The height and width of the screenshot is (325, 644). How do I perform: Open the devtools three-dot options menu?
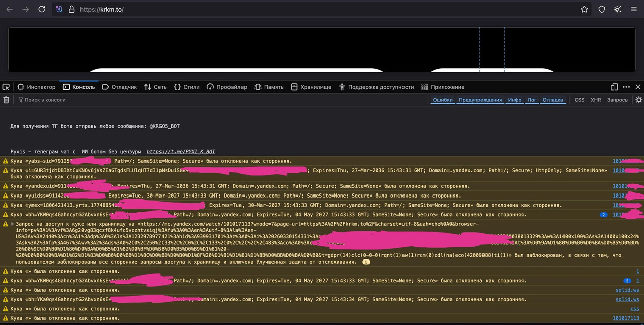[626, 87]
